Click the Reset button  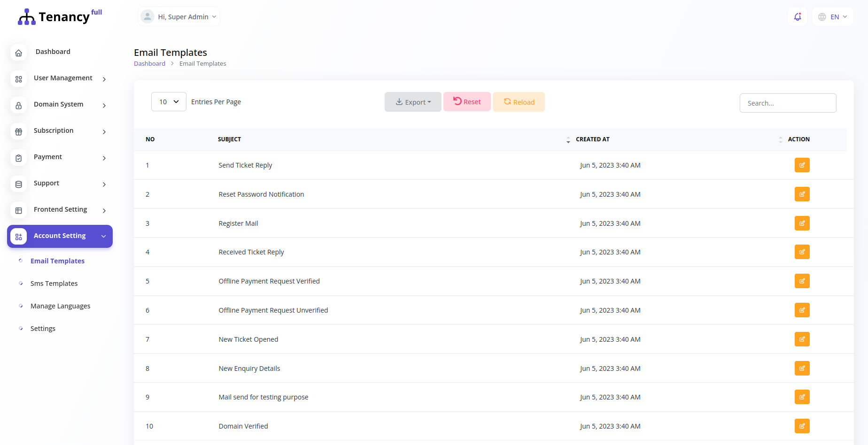tap(467, 102)
